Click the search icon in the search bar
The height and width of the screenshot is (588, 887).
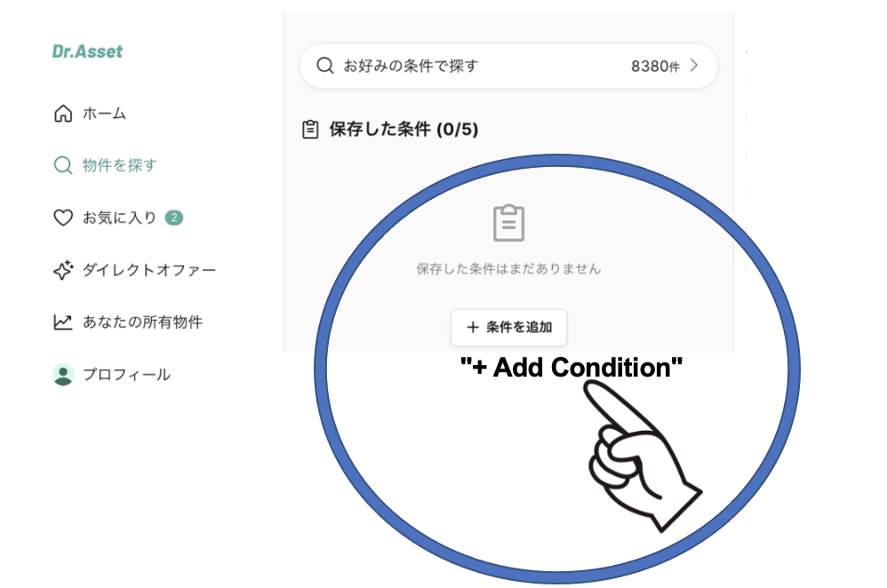coord(324,66)
